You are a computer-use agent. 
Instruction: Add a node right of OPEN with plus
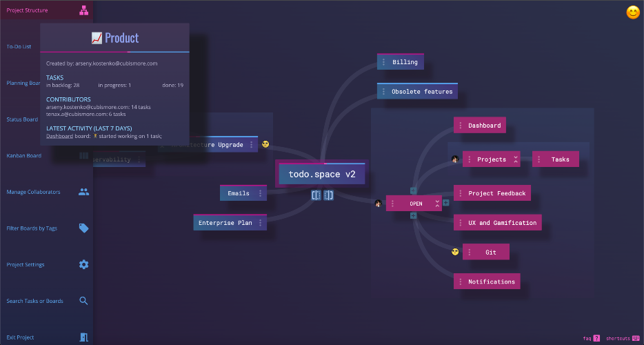tap(446, 202)
